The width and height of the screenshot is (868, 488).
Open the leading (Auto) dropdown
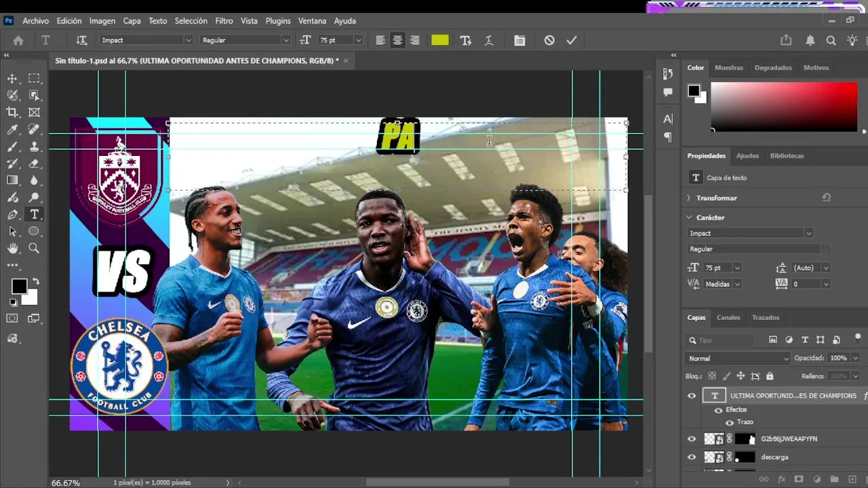[x=825, y=268]
